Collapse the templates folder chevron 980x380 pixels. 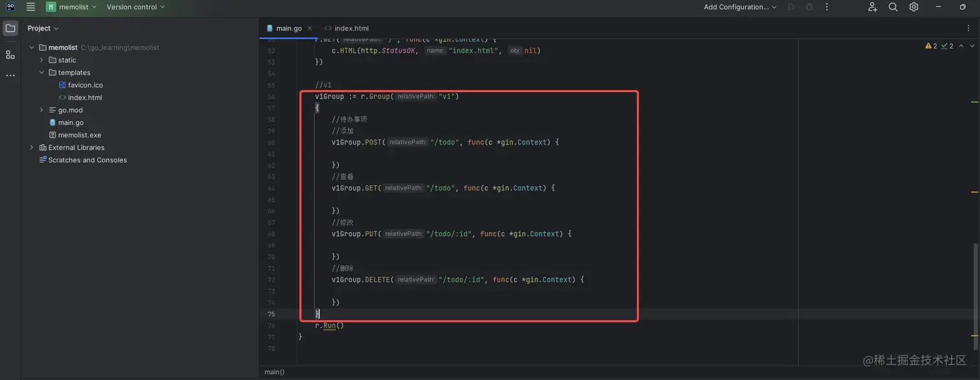click(41, 73)
